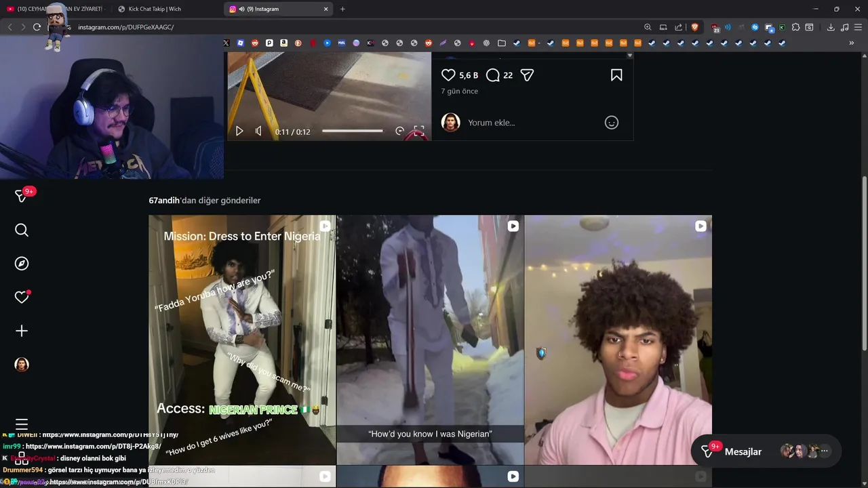
Task: Open comments via speech bubble icon
Action: (x=493, y=75)
